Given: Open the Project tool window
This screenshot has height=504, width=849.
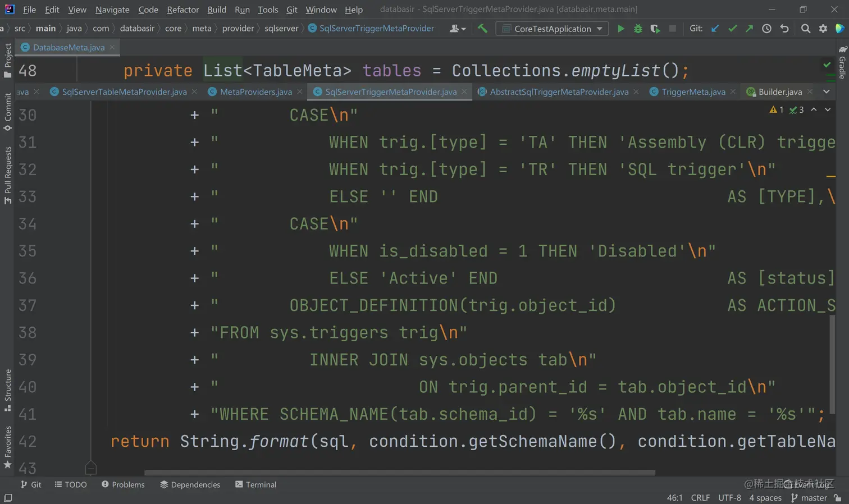Looking at the screenshot, I should pyautogui.click(x=8, y=60).
